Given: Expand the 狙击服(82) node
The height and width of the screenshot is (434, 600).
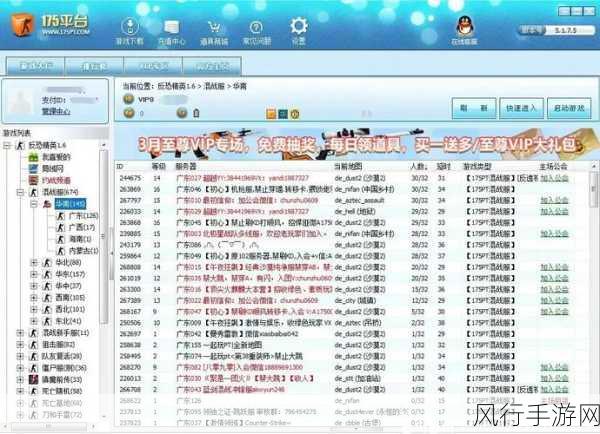Looking at the screenshot, I should click(20, 344).
